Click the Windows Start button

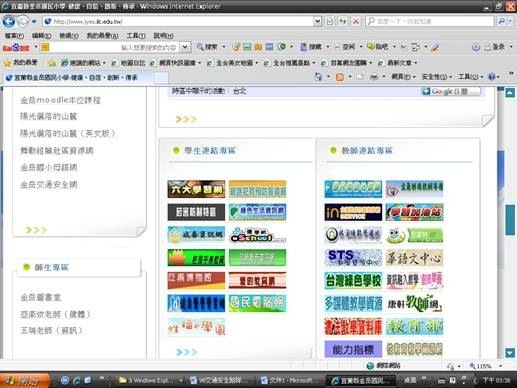point(24,380)
